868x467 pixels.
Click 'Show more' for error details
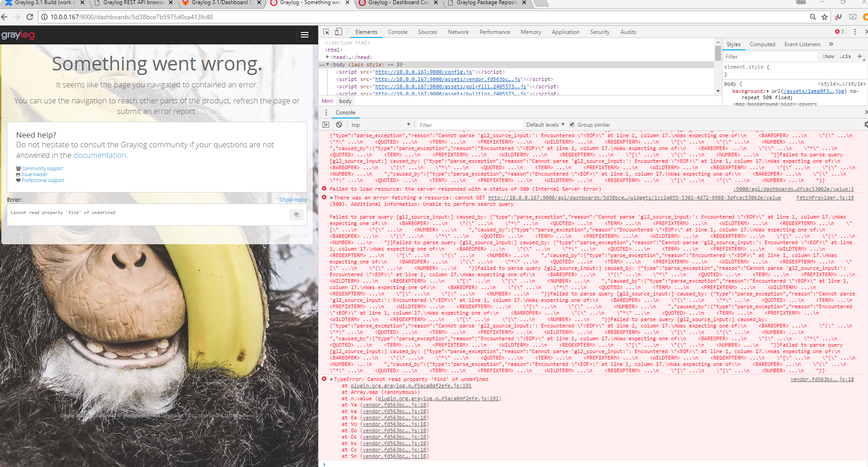coord(293,200)
